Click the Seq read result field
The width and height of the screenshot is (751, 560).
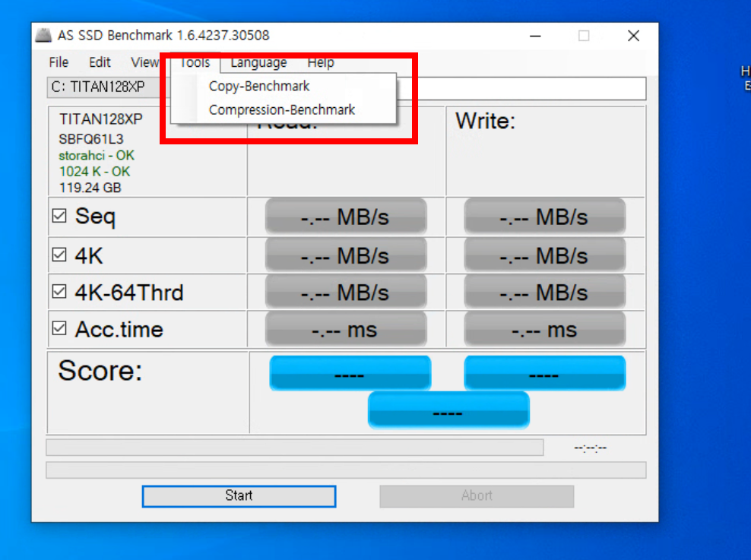tap(346, 217)
